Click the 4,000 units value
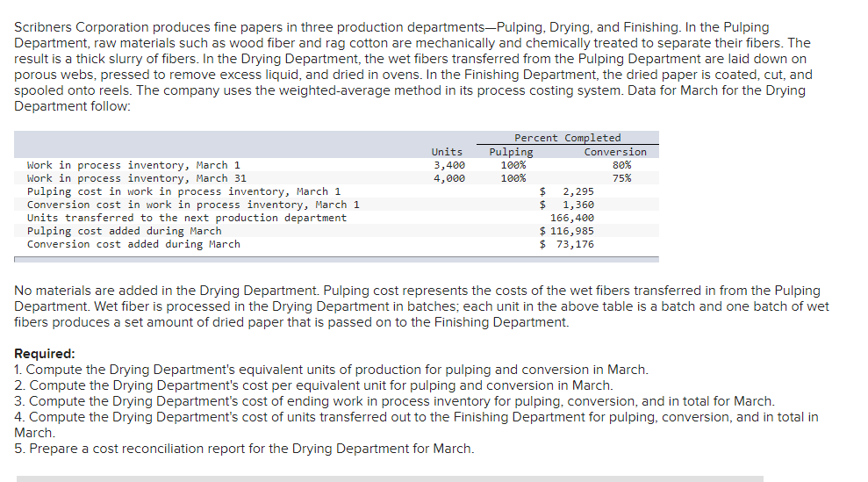 tap(449, 178)
